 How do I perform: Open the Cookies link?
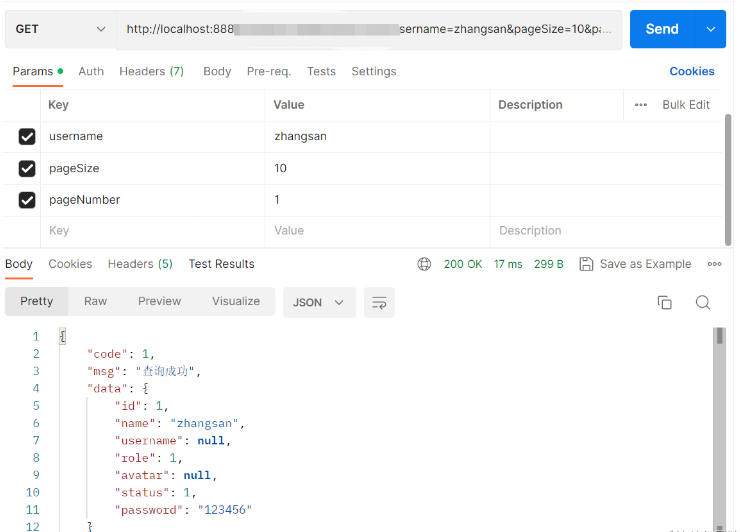[691, 71]
